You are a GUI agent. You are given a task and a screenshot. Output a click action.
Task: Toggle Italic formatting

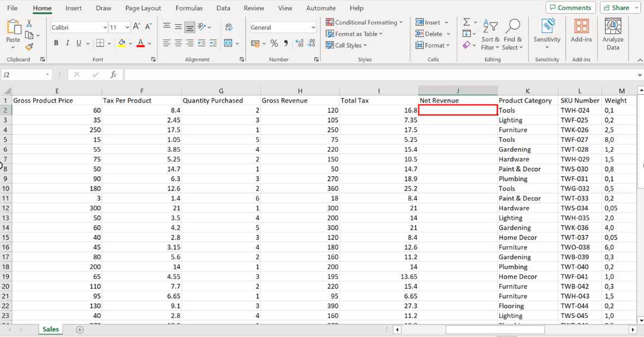click(68, 43)
